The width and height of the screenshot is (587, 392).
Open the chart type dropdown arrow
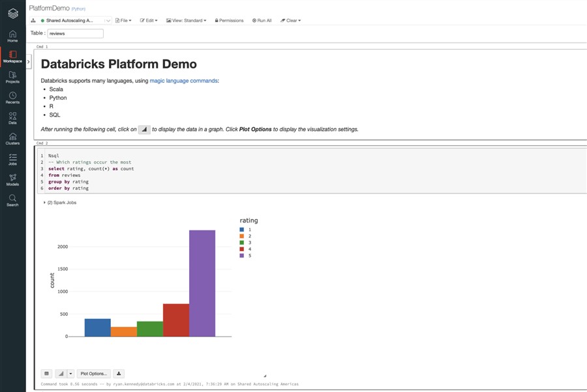tap(70, 374)
